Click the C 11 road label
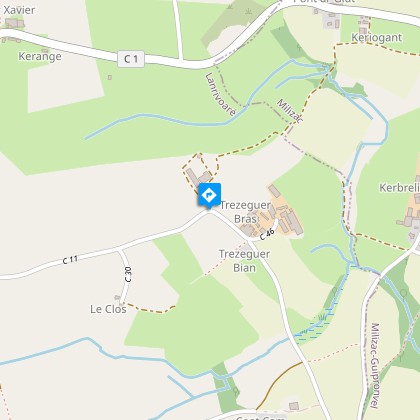This screenshot has height=420, width=420. coord(70,260)
